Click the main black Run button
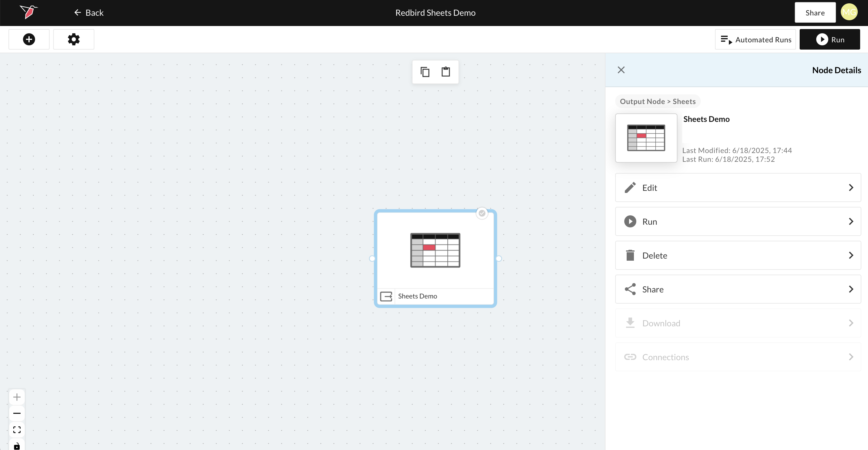Screen dimensions: 868x450 [830, 39]
